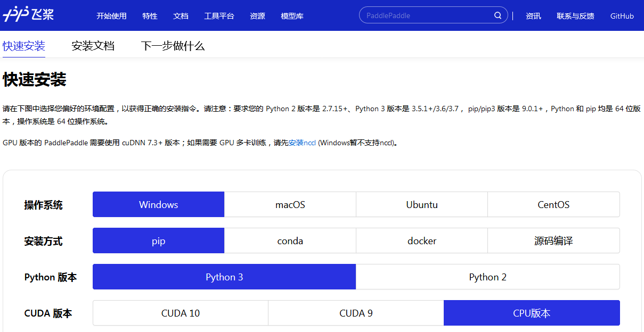Open the 工具平台 nav item
Screen dimensions: 644x332
[219, 16]
